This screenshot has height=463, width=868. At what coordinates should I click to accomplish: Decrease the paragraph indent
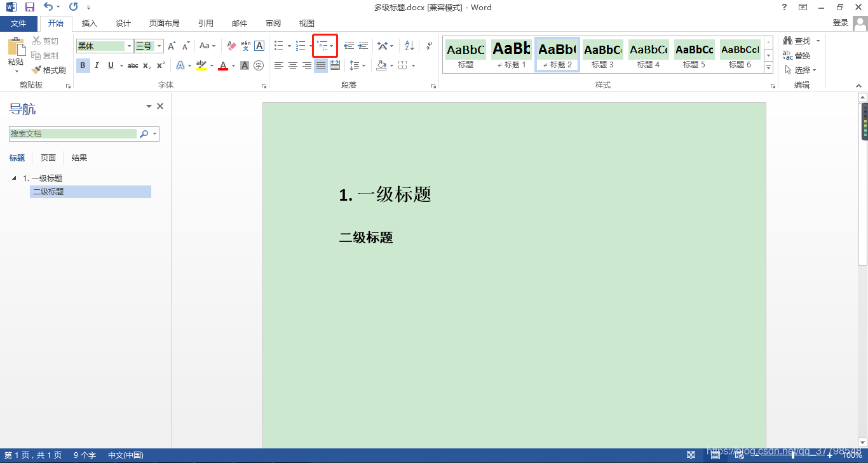(x=349, y=46)
